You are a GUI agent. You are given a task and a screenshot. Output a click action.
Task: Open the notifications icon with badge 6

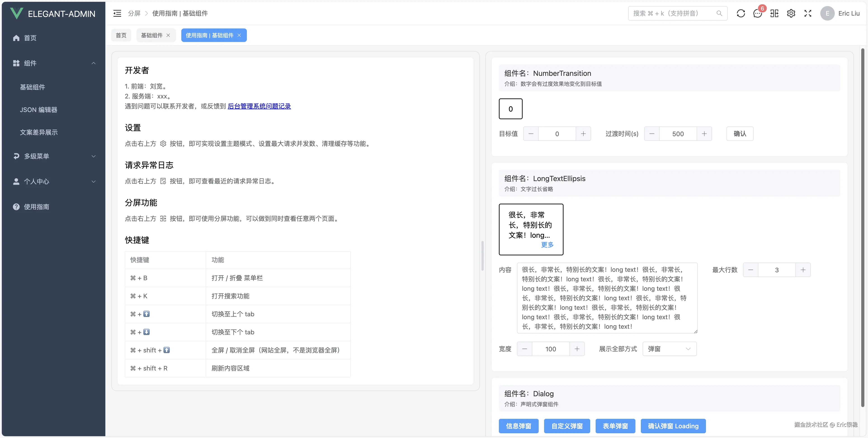757,14
